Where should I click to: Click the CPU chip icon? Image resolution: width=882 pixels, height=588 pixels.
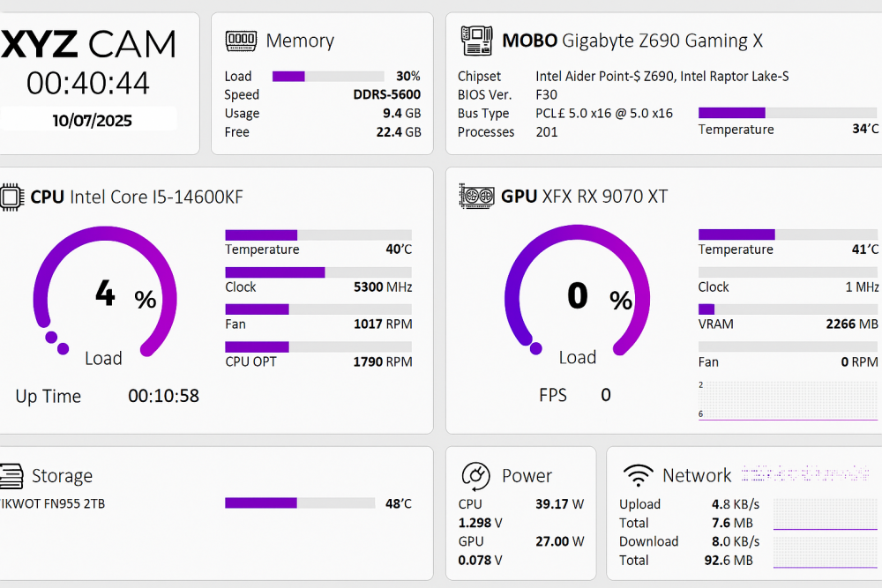point(11,197)
